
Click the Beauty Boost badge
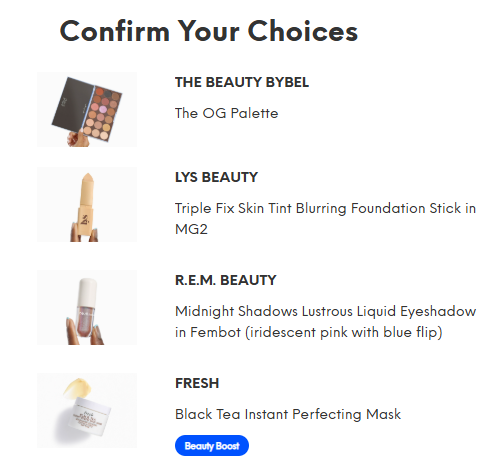pyautogui.click(x=212, y=446)
